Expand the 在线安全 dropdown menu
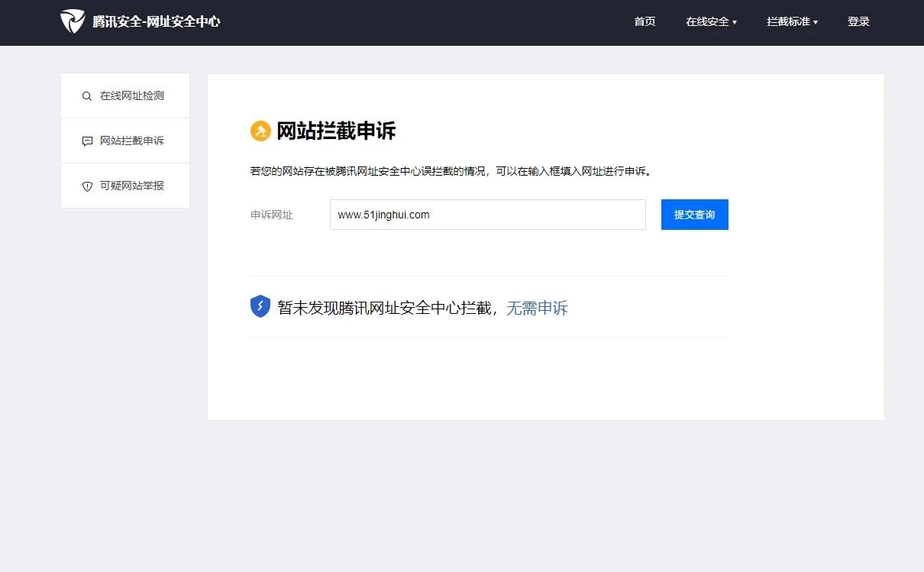Image resolution: width=924 pixels, height=572 pixels. pyautogui.click(x=711, y=21)
